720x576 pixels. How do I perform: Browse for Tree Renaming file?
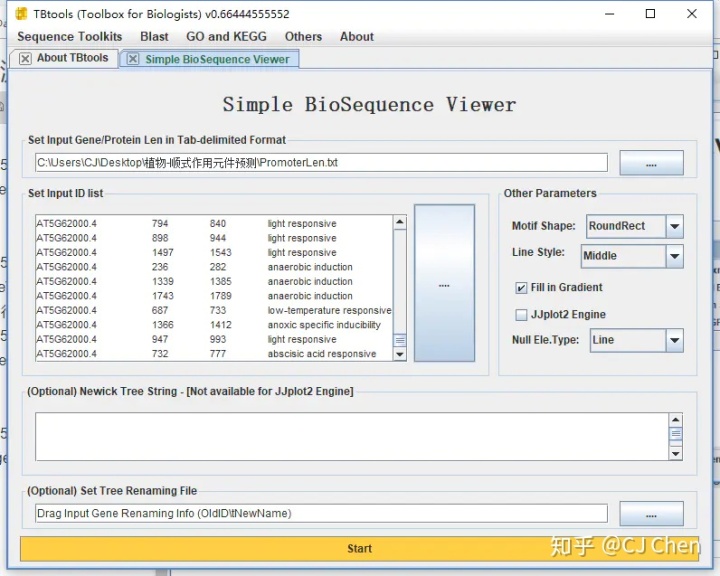coord(651,514)
